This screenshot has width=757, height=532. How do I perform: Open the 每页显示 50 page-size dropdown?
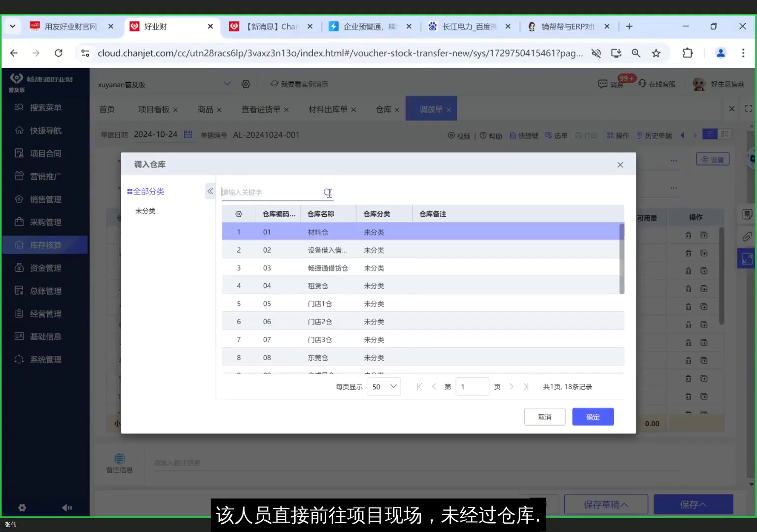pyautogui.click(x=383, y=387)
